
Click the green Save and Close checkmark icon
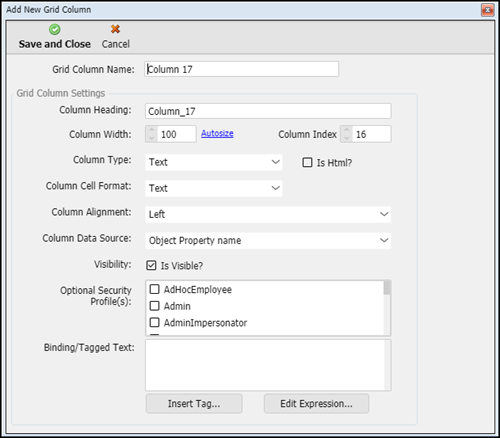pyautogui.click(x=55, y=29)
